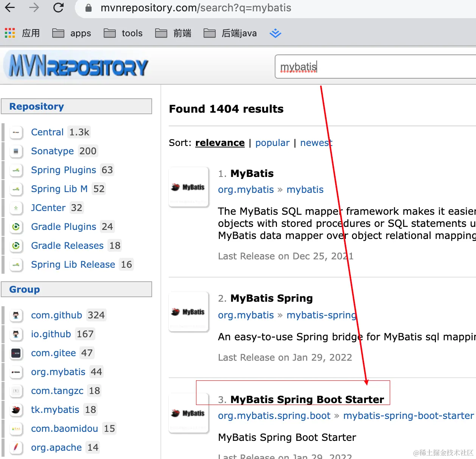This screenshot has width=476, height=459.
Task: Click the JCenter repository icon
Action: click(16, 208)
